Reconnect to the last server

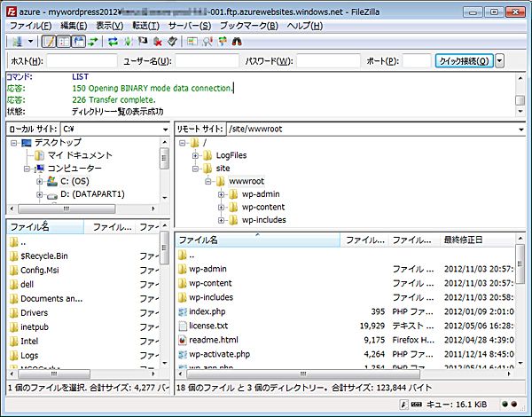[x=172, y=42]
